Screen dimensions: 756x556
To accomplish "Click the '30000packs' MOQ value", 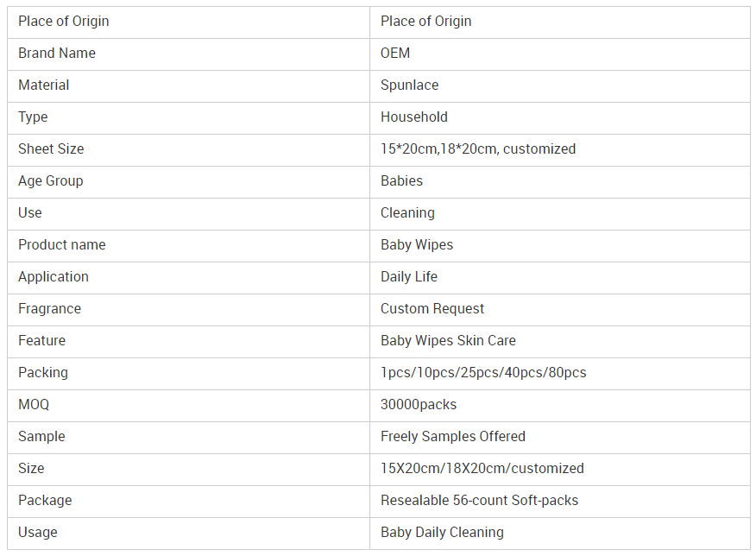I will click(419, 405).
